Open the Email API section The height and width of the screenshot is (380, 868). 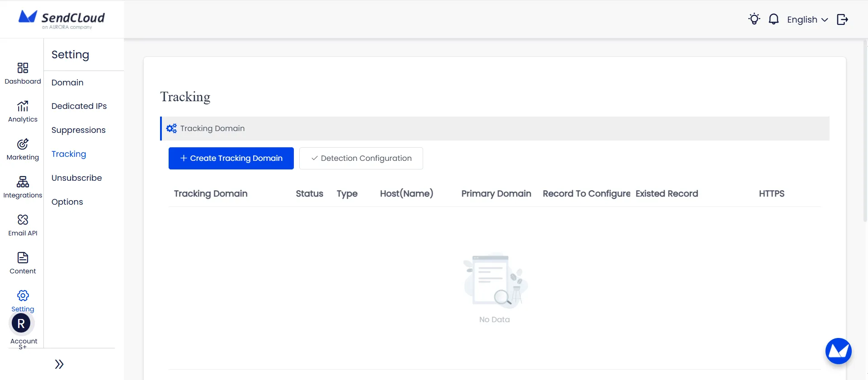(x=23, y=225)
